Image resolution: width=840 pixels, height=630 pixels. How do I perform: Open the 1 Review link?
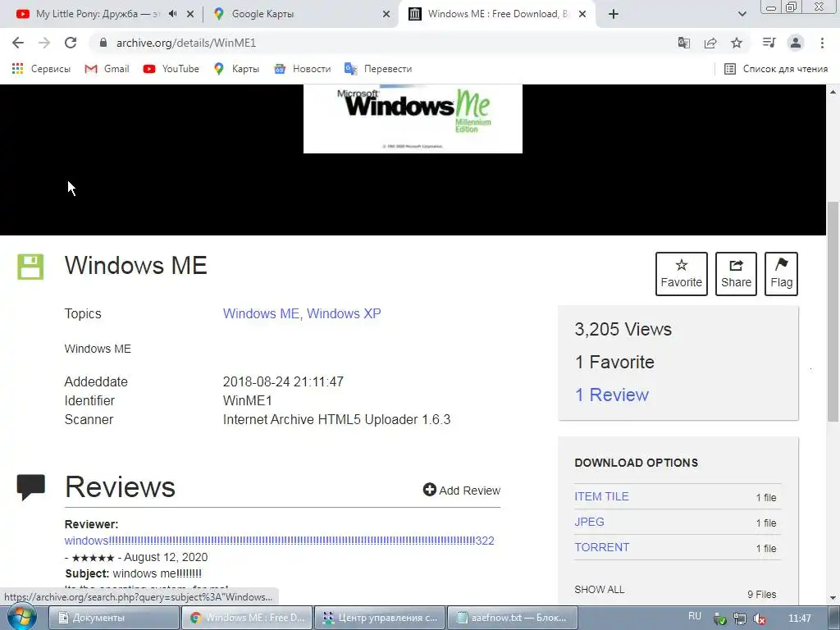[x=612, y=395]
